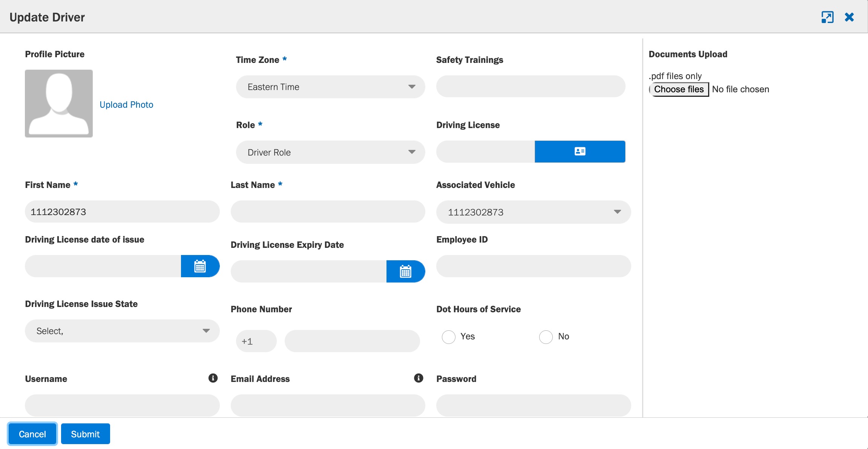The width and height of the screenshot is (868, 449).
Task: Focus the First Name field
Action: [122, 212]
